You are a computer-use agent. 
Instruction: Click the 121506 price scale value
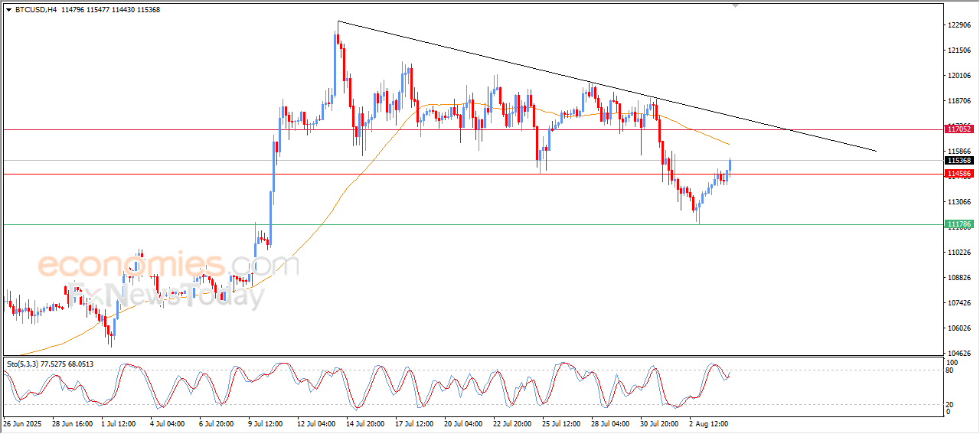959,51
